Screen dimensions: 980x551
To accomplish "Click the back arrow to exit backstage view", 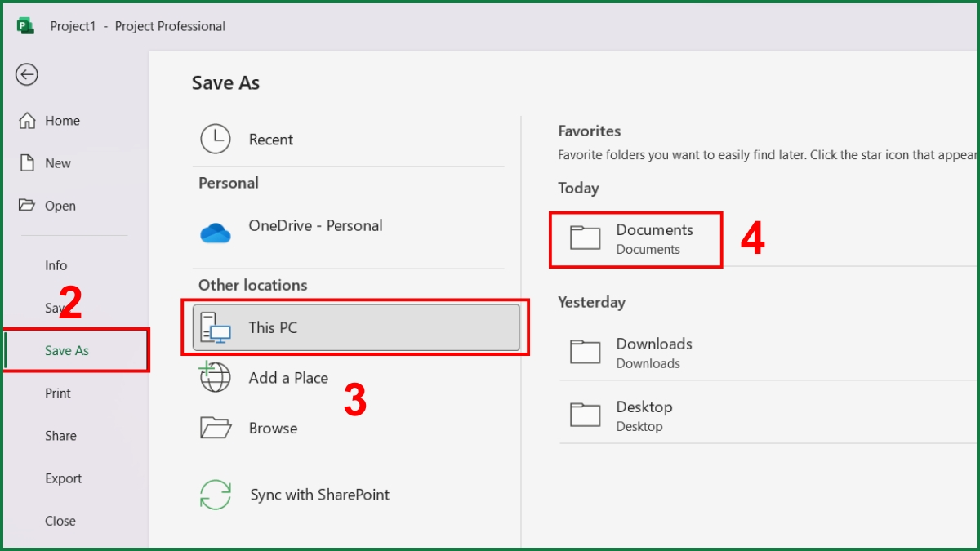I will pos(27,74).
